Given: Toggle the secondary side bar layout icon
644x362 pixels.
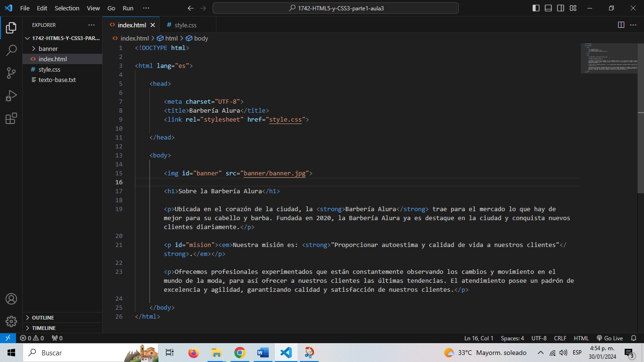Looking at the screenshot, I should coord(561,8).
